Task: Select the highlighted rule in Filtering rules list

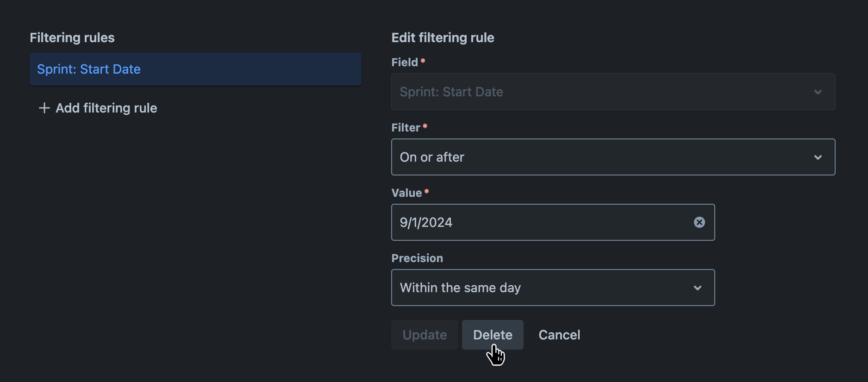Action: coord(195,69)
